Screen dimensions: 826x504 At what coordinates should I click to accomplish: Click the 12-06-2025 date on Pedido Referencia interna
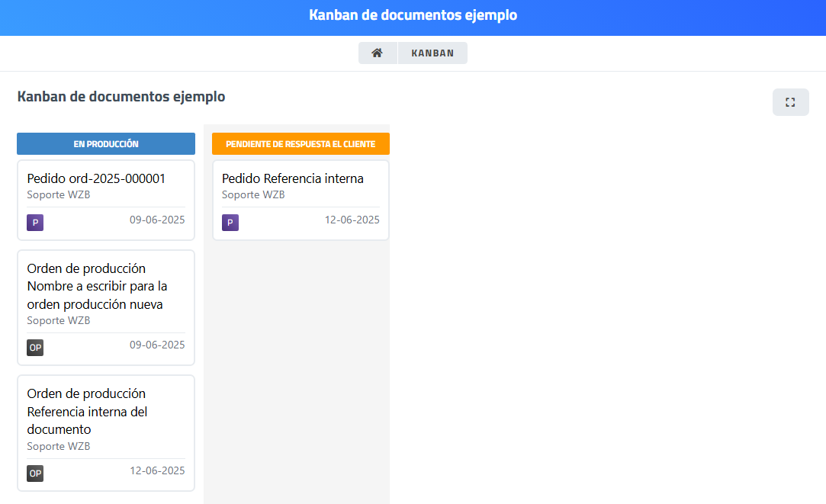coord(352,220)
